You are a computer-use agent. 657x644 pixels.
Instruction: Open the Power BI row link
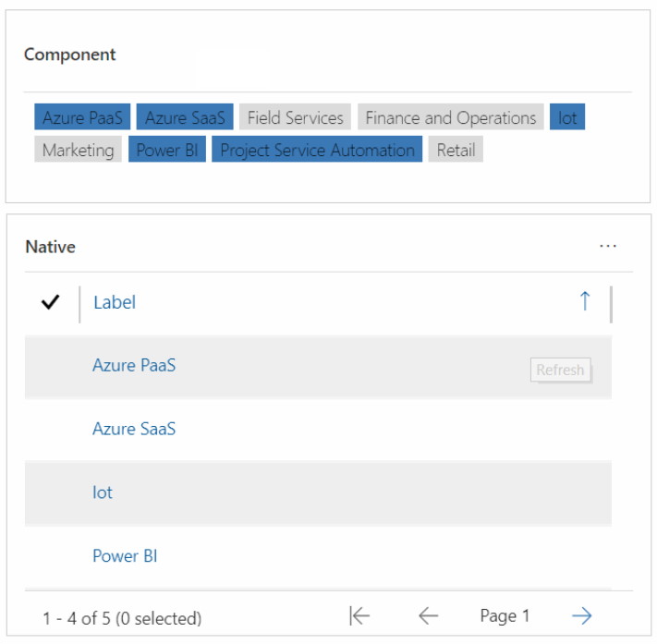125,556
